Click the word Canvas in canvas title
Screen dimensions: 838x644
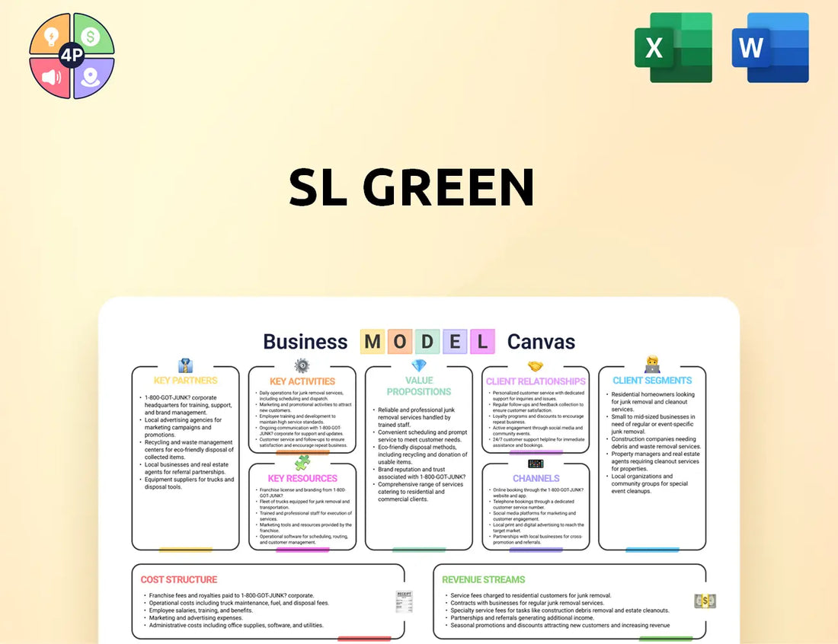[541, 342]
